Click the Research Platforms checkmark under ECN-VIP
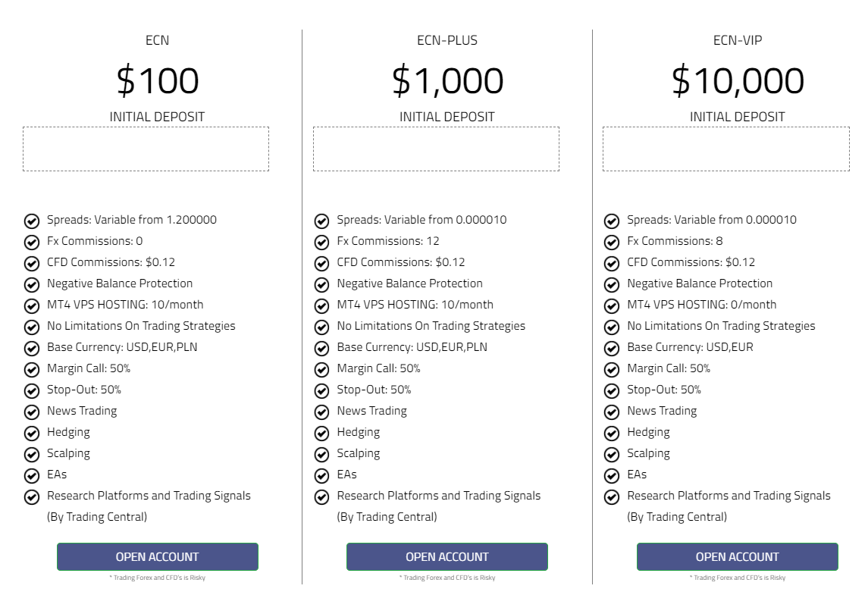 (x=612, y=496)
